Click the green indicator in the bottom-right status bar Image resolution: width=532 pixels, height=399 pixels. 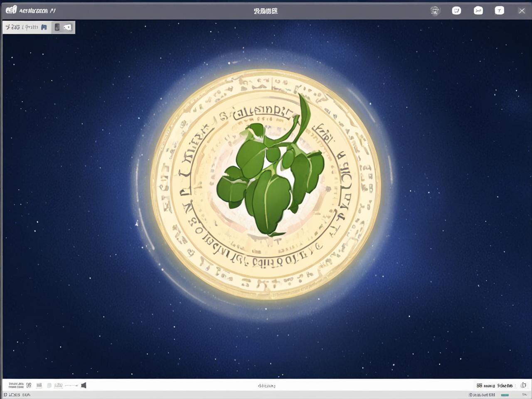tap(505, 395)
